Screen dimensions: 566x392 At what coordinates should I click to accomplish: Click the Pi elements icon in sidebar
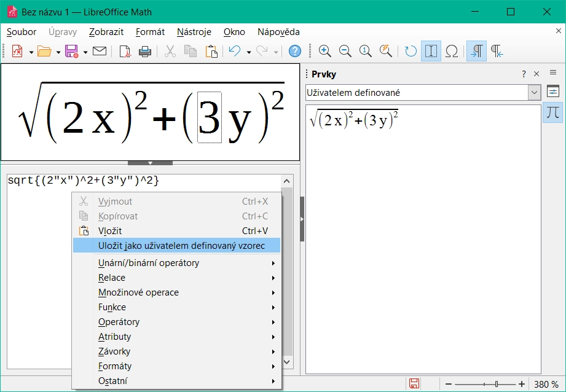(x=552, y=112)
